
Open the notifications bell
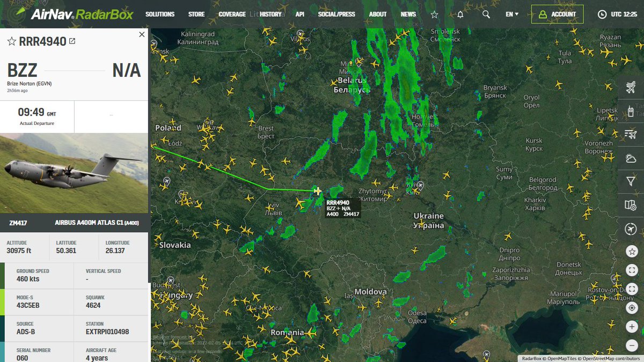click(x=460, y=14)
